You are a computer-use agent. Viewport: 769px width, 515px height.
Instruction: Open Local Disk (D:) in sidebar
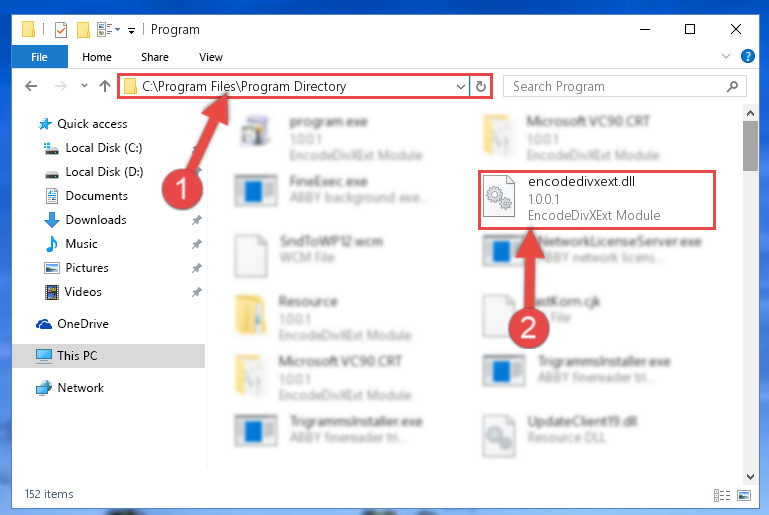(x=104, y=172)
